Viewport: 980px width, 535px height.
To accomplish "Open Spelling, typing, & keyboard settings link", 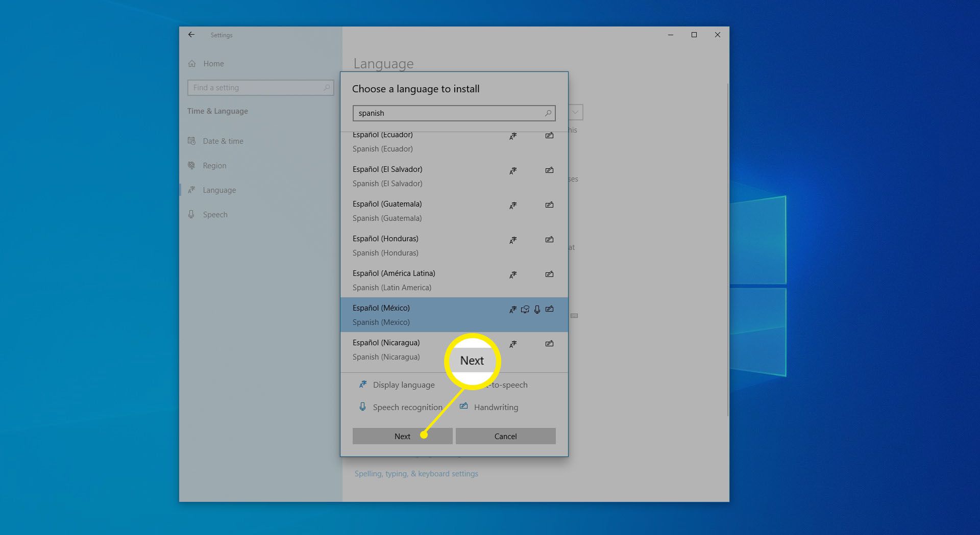I will 416,474.
